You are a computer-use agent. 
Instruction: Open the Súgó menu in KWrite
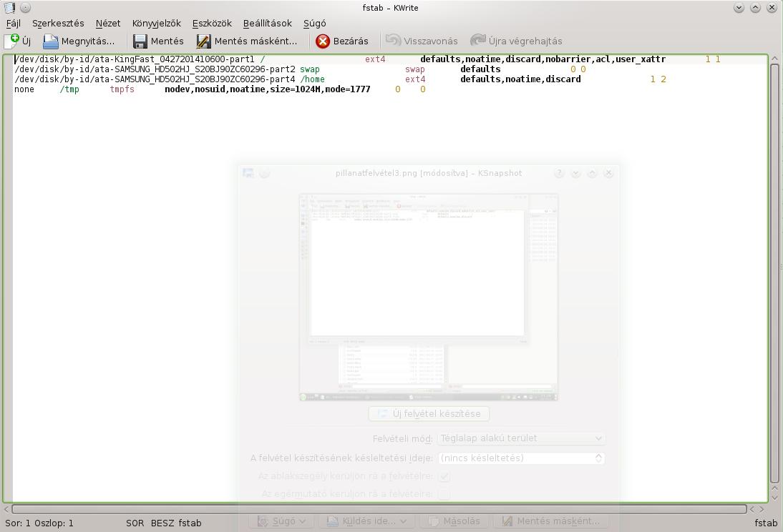(315, 24)
